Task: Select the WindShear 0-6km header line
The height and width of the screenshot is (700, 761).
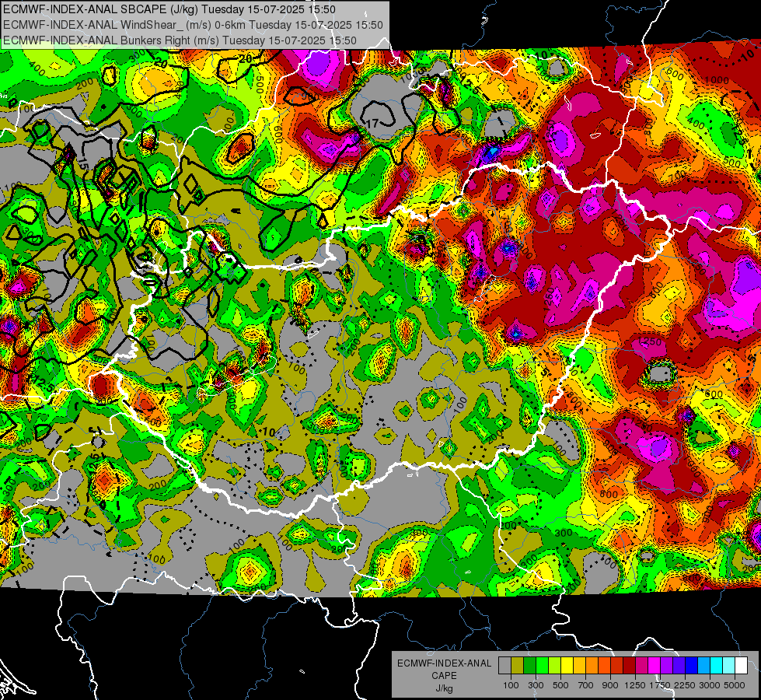Action: pyautogui.click(x=193, y=25)
